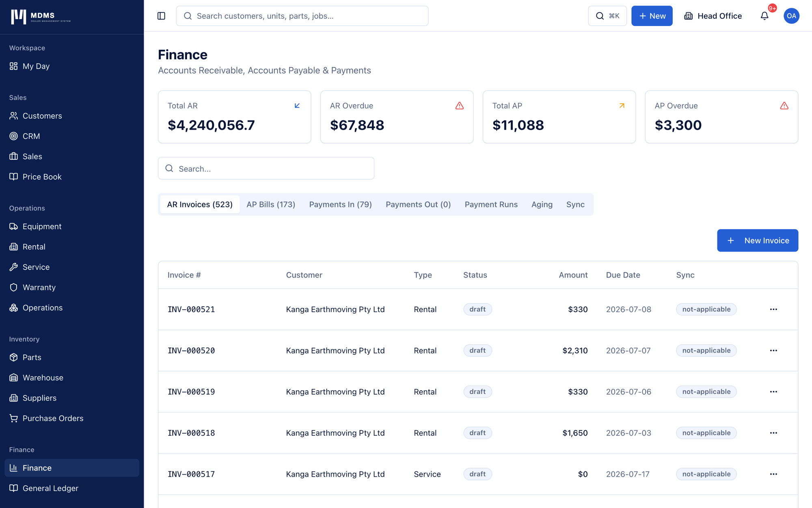The image size is (812, 508).
Task: Click the Suppliers building icon
Action: tap(14, 398)
